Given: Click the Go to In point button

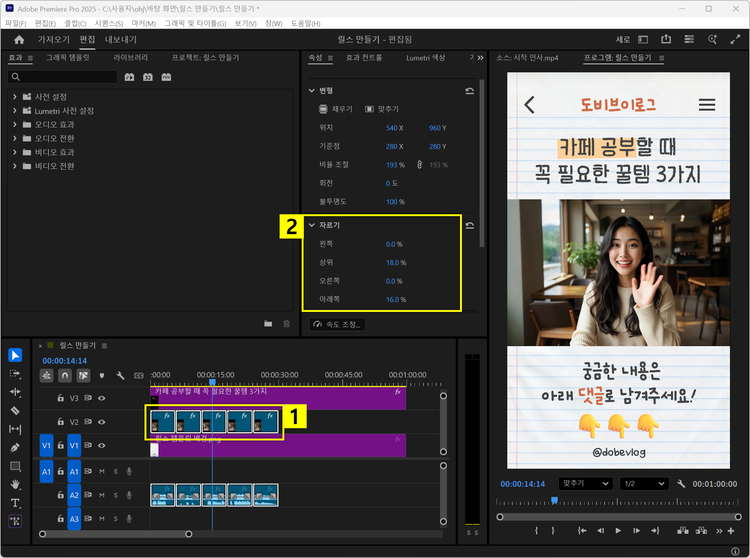Looking at the screenshot, I should tap(582, 531).
